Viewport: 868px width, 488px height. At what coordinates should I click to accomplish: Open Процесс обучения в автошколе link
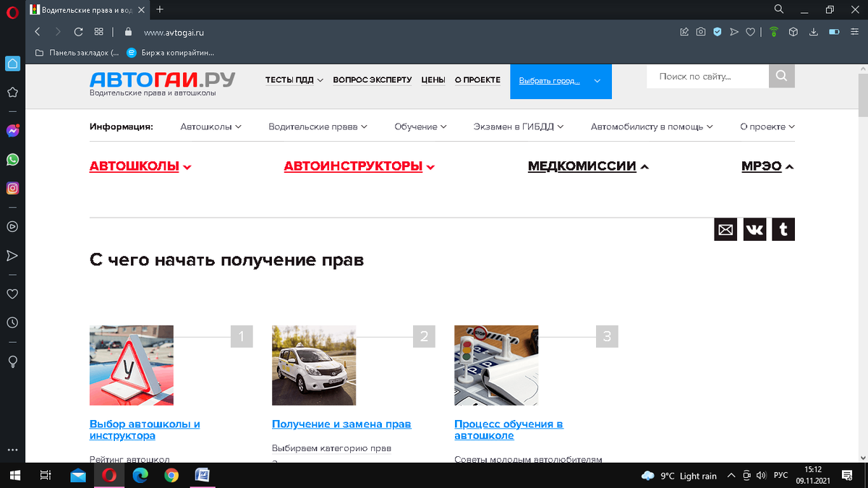(509, 429)
